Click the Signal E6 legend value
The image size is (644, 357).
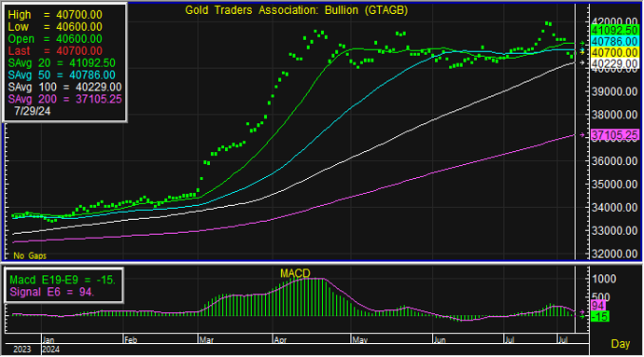tap(51, 292)
